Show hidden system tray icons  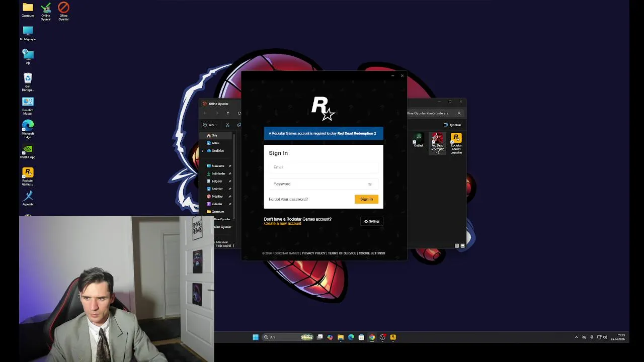pos(577,337)
